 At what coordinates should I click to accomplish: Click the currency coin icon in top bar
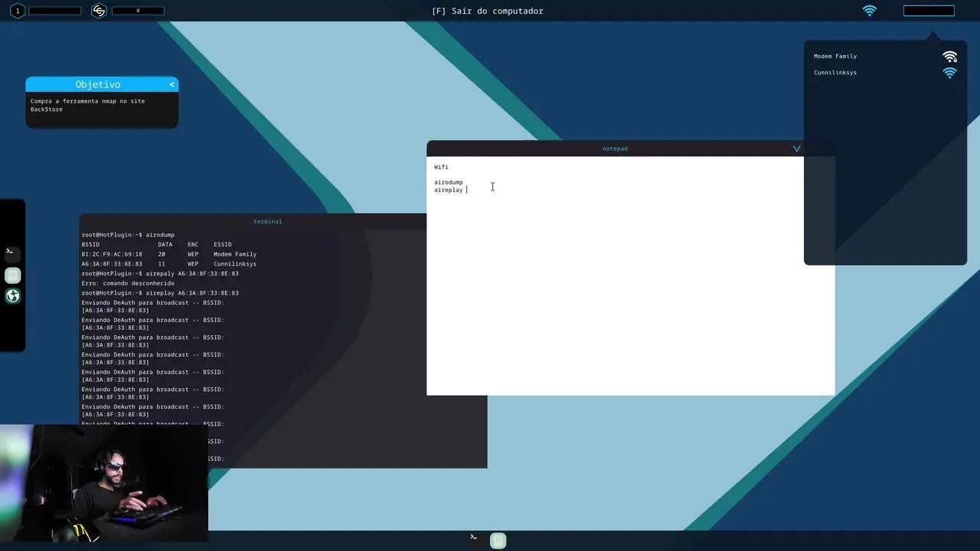pos(98,11)
